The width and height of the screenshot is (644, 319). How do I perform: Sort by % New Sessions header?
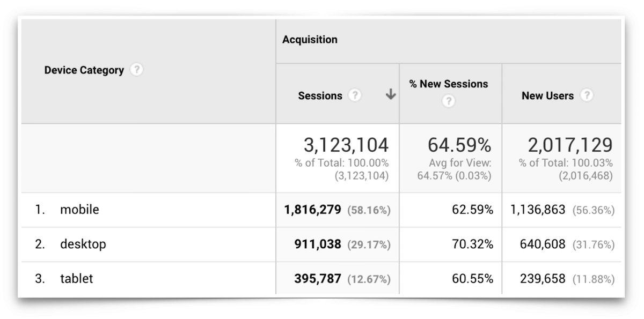[449, 84]
